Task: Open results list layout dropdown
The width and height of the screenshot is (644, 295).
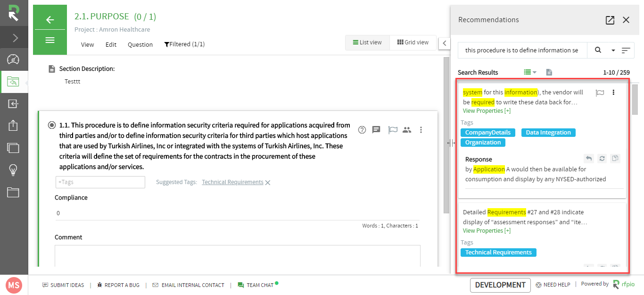Action: point(530,72)
